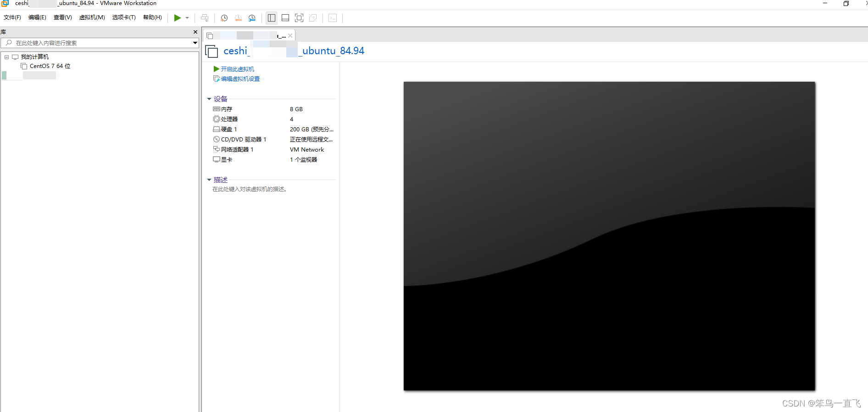Select the 显卡 device row
This screenshot has height=412, width=868.
pos(273,160)
